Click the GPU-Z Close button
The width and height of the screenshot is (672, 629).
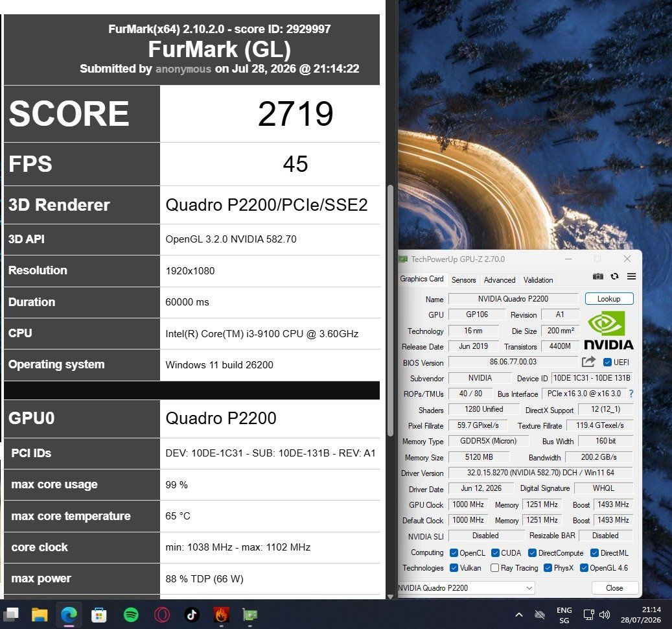(614, 588)
